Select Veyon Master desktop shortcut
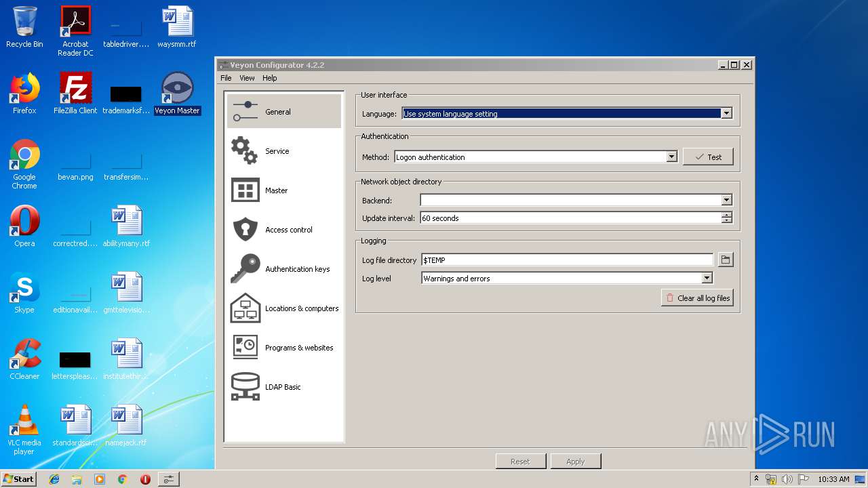Screen dimensions: 868x488 tap(177, 94)
